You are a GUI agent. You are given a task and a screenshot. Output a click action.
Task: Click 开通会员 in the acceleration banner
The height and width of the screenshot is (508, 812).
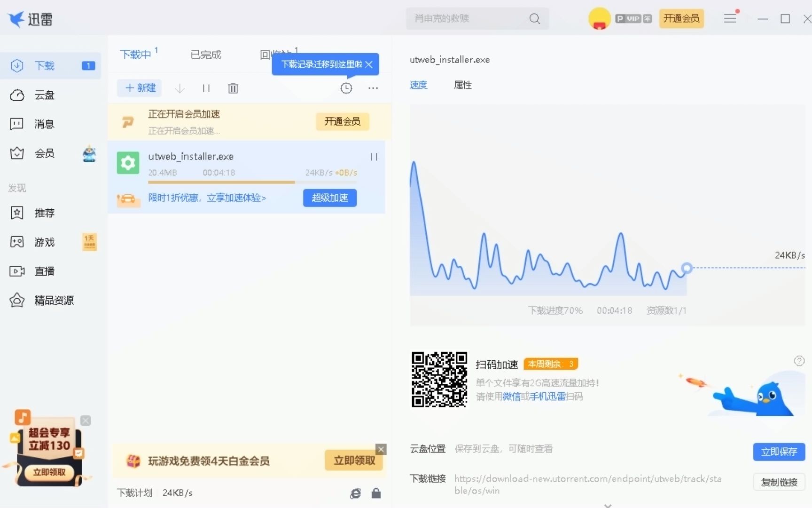(342, 121)
